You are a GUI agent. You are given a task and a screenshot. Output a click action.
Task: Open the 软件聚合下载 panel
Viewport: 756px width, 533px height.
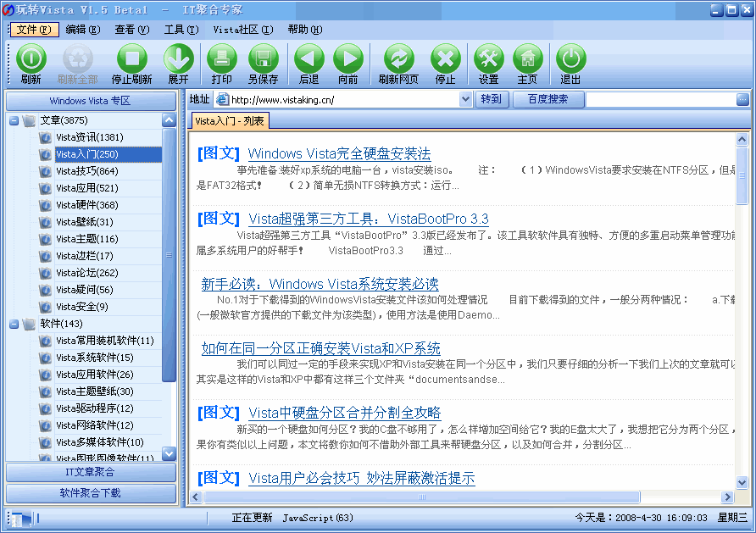click(x=91, y=493)
